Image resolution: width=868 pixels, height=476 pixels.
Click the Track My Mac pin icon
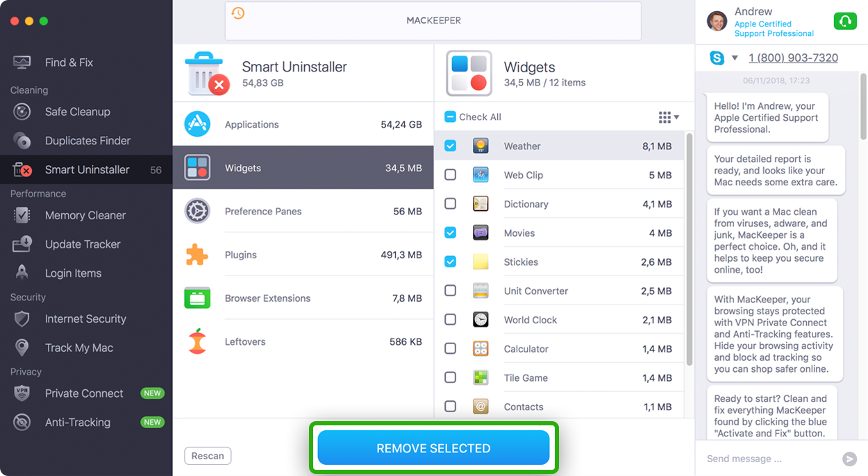point(22,348)
